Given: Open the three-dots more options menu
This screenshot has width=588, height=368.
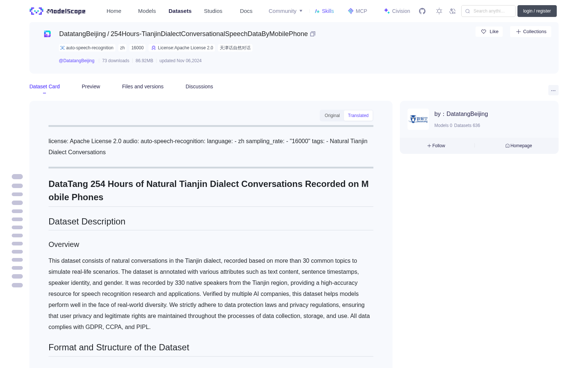Looking at the screenshot, I should point(553,90).
